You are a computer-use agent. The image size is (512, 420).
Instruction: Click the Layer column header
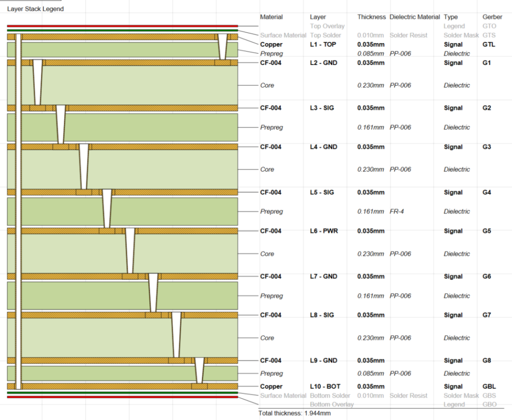pyautogui.click(x=317, y=17)
